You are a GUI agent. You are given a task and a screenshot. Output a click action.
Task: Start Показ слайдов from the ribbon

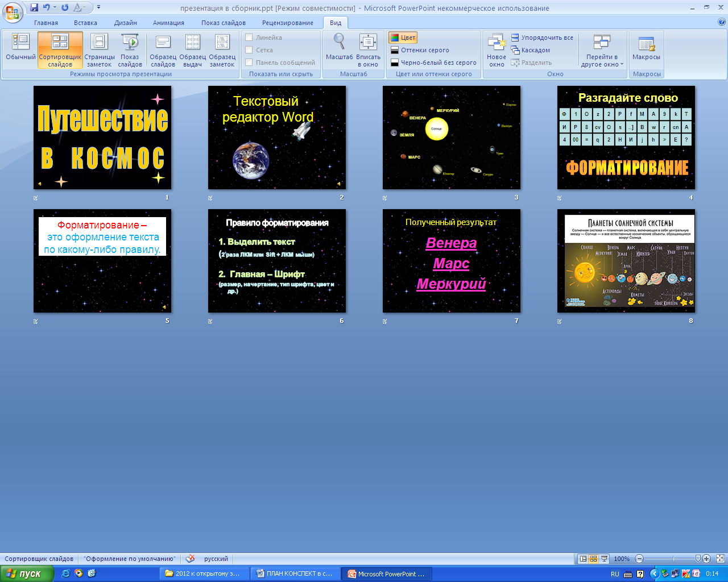pos(130,51)
